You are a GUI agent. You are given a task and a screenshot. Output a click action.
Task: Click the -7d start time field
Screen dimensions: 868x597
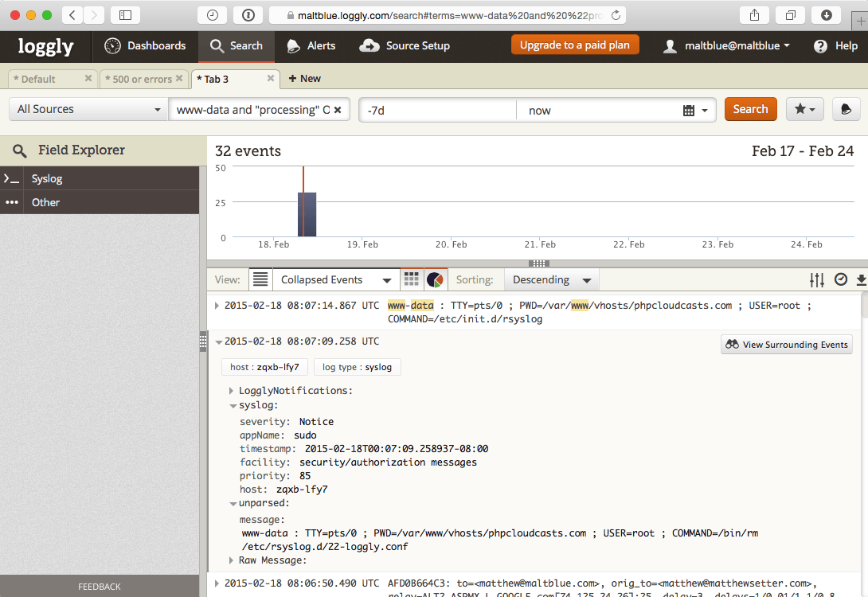click(437, 110)
